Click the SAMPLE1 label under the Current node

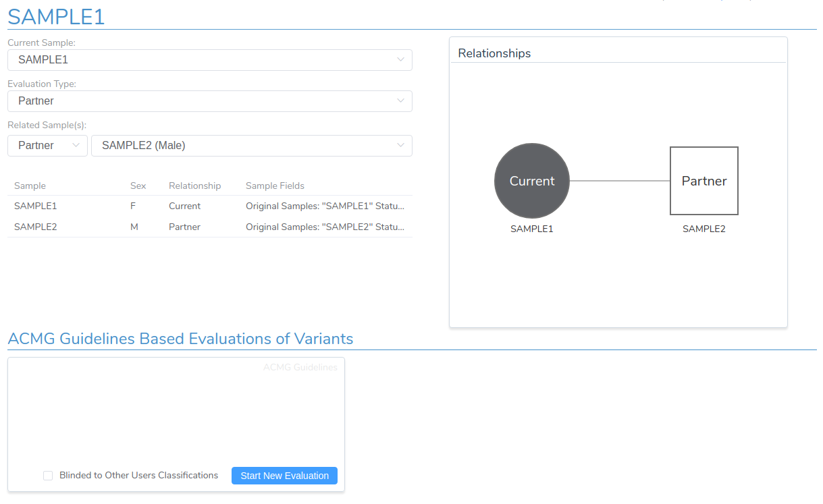[532, 229]
